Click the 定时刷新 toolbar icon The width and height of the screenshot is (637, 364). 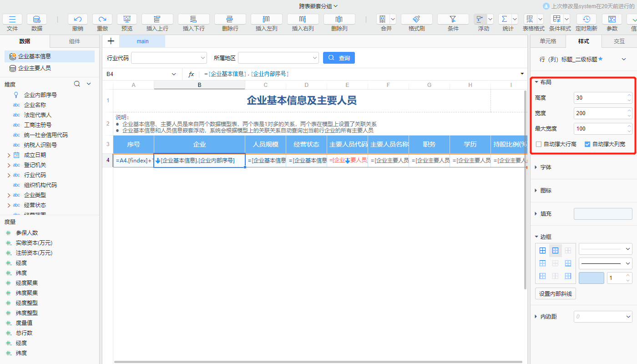pyautogui.click(x=586, y=19)
